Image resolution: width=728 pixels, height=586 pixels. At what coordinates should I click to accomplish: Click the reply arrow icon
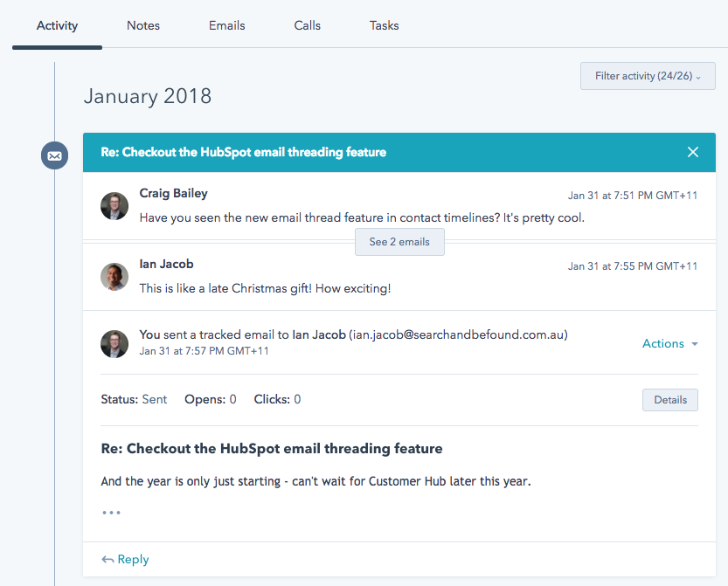coord(107,560)
